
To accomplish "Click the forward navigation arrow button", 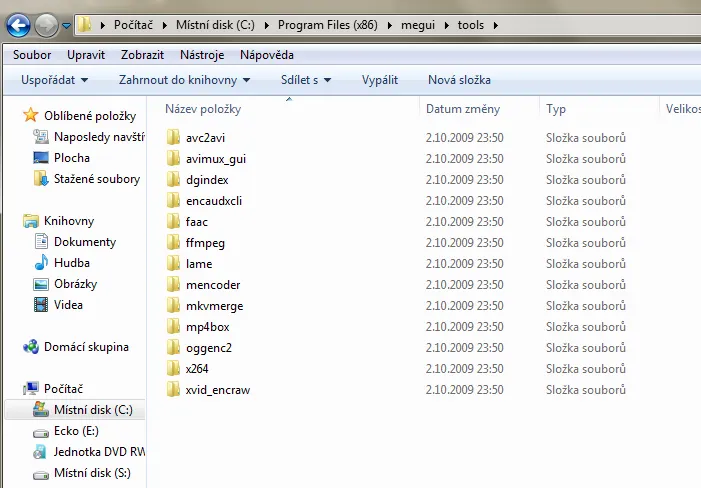I will pyautogui.click(x=46, y=24).
